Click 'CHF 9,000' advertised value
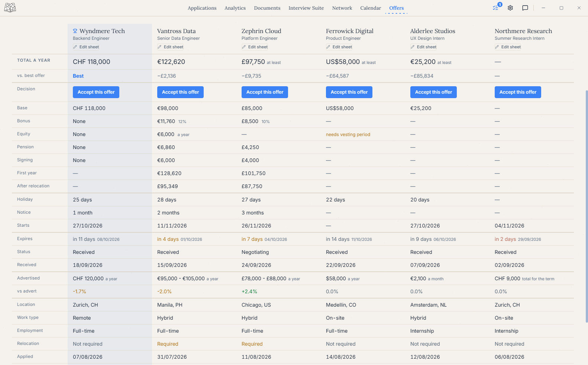 (507, 278)
